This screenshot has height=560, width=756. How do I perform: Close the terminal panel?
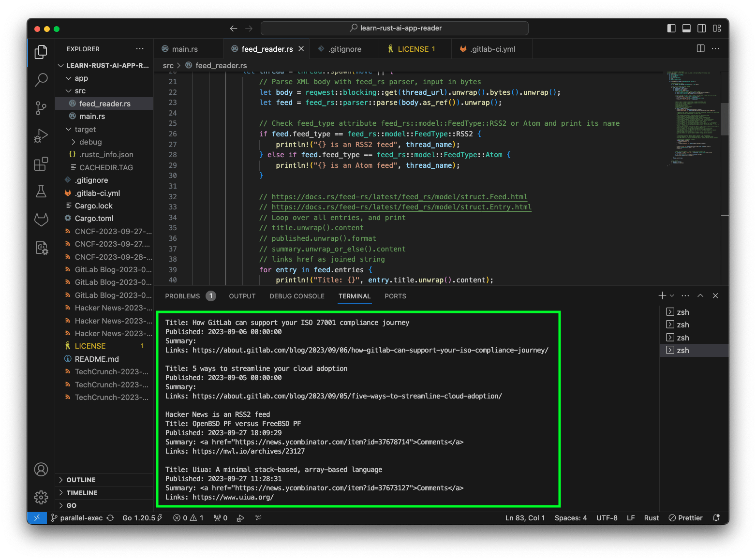click(x=715, y=295)
